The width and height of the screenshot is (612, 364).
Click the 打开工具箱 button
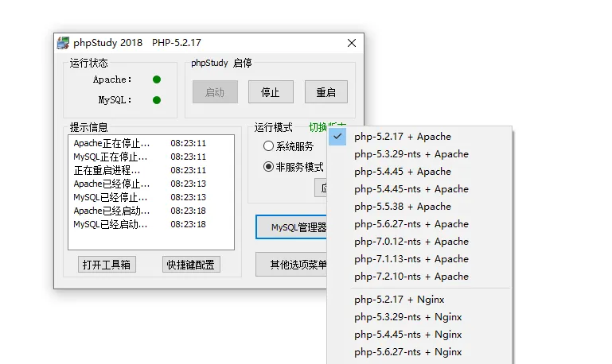coord(107,265)
